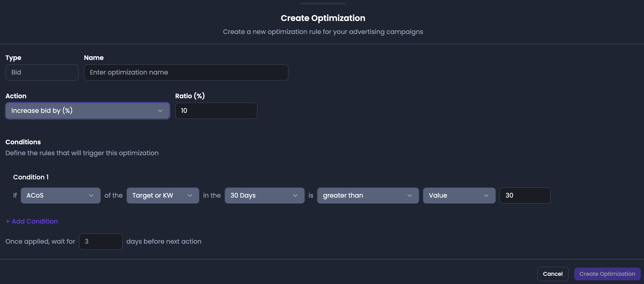The height and width of the screenshot is (284, 644).
Task: Click the plus icon before Add Condition
Action: [8, 221]
